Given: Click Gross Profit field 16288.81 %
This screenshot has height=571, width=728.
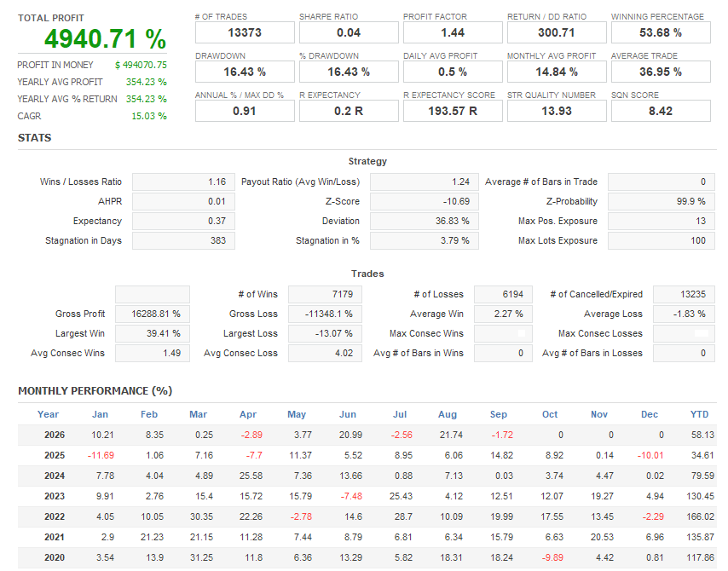Looking at the screenshot, I should [153, 314].
